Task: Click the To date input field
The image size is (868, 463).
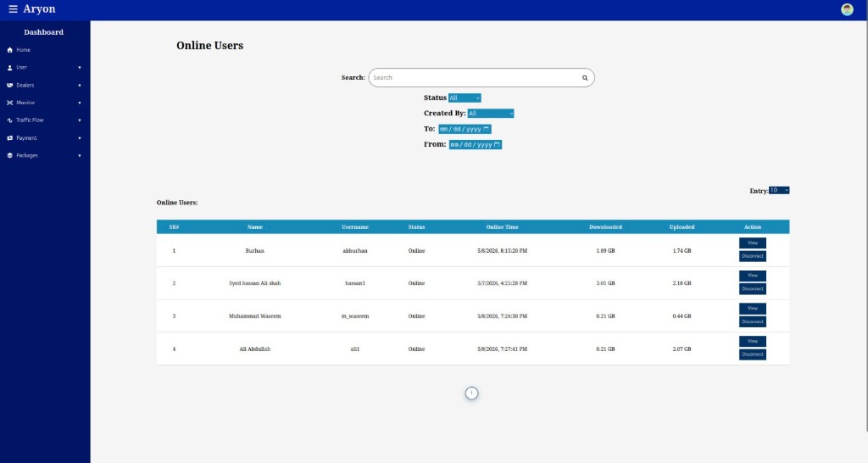Action: pyautogui.click(x=465, y=129)
